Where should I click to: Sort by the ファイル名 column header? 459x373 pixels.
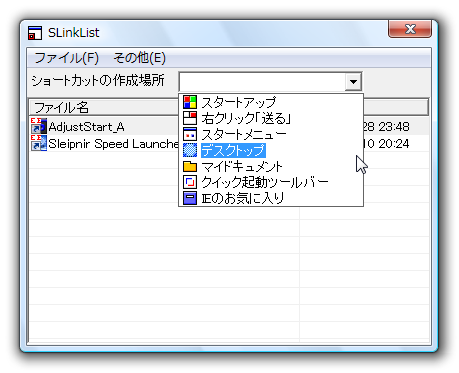104,107
